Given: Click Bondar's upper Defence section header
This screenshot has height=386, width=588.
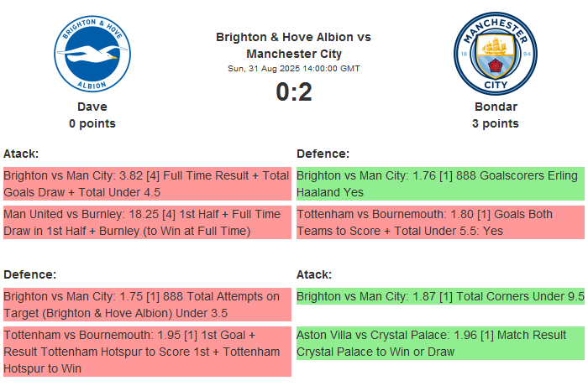Looking at the screenshot, I should pyautogui.click(x=323, y=154).
